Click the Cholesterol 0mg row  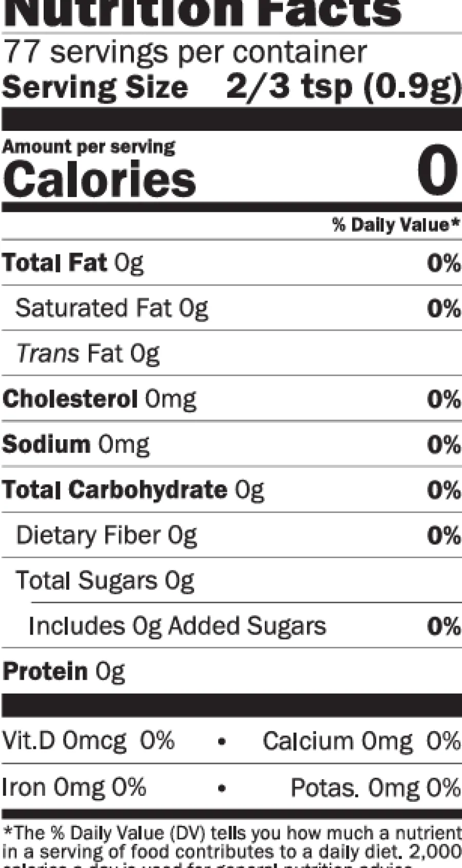[232, 399]
